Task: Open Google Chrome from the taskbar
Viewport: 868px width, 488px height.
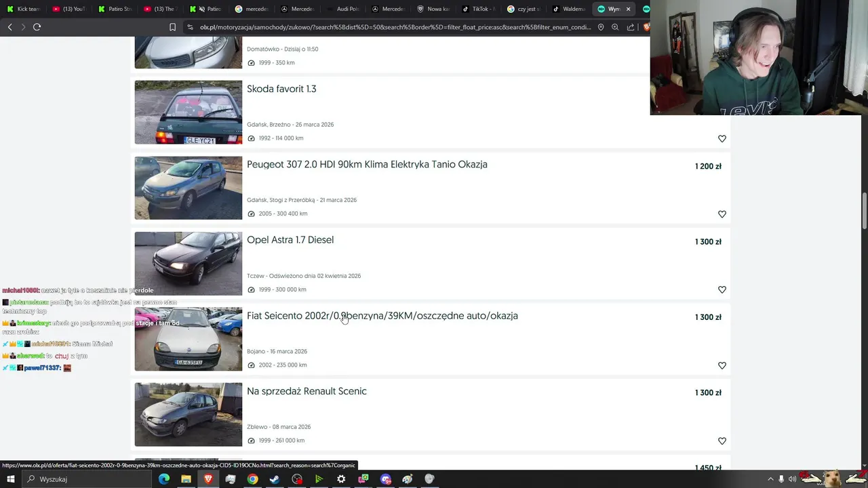Action: 252,479
